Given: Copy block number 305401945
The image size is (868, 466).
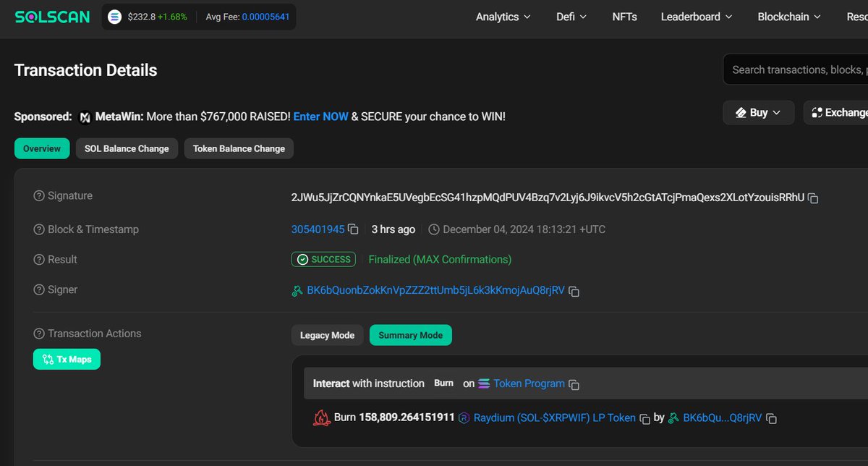Looking at the screenshot, I should click(x=353, y=229).
